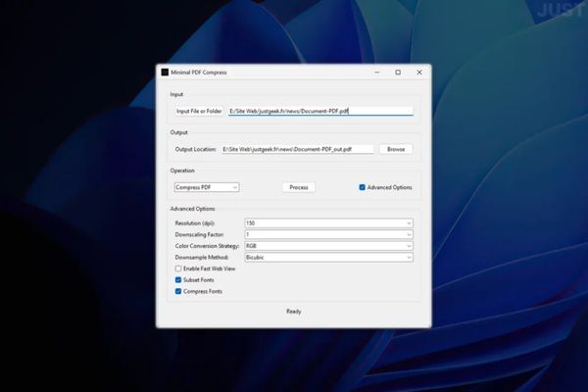Start compression with the Process button
588x392 pixels.
(299, 187)
